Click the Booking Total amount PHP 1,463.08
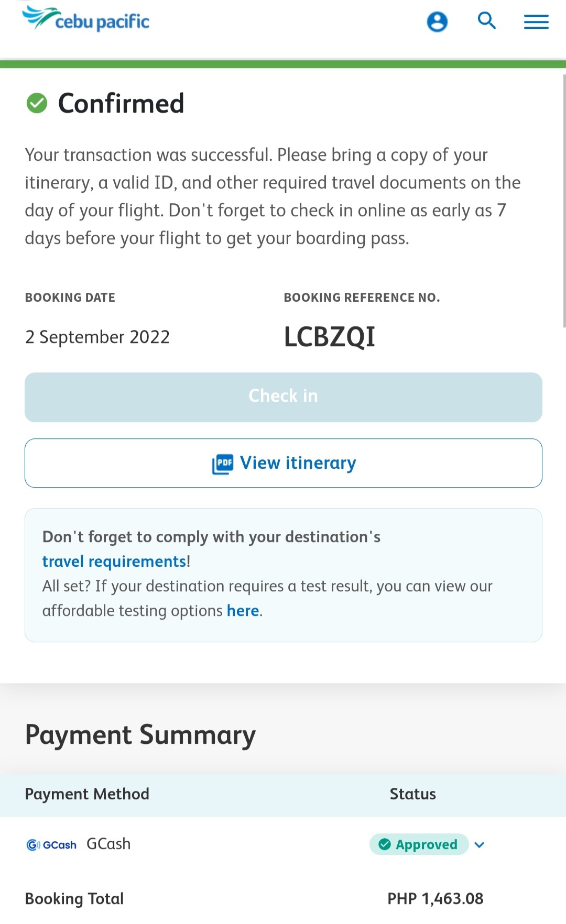The width and height of the screenshot is (566, 924). [436, 899]
